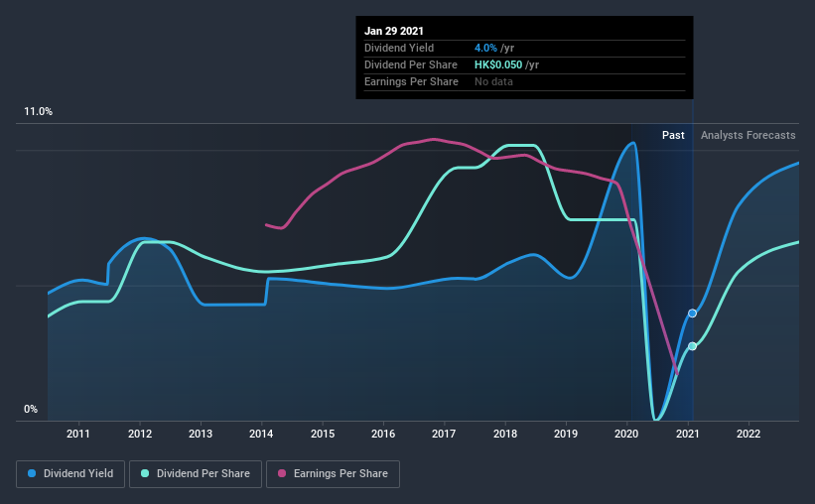Click the 4.0% dividend yield value
The width and height of the screenshot is (815, 504).
(x=485, y=49)
